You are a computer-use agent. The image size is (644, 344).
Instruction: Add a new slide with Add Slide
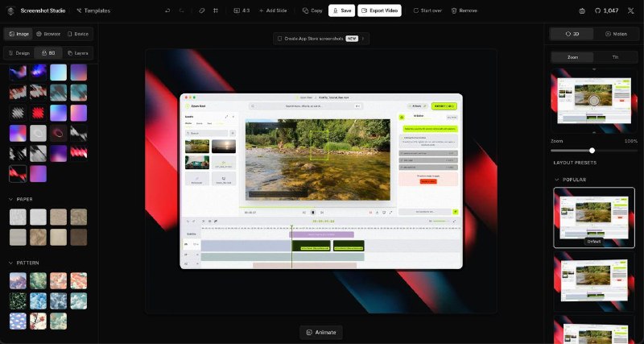point(273,10)
